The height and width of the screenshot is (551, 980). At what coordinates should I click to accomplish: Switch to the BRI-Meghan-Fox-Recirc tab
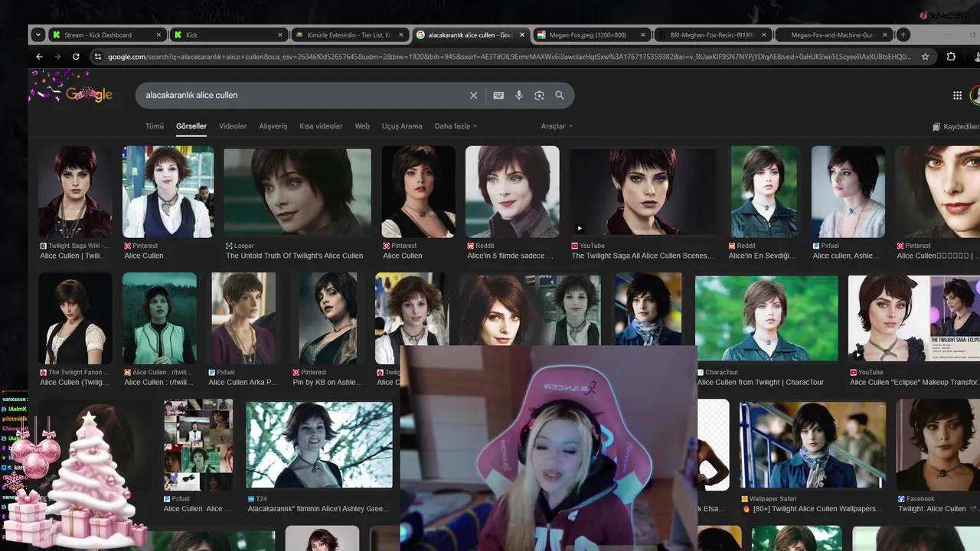(712, 35)
